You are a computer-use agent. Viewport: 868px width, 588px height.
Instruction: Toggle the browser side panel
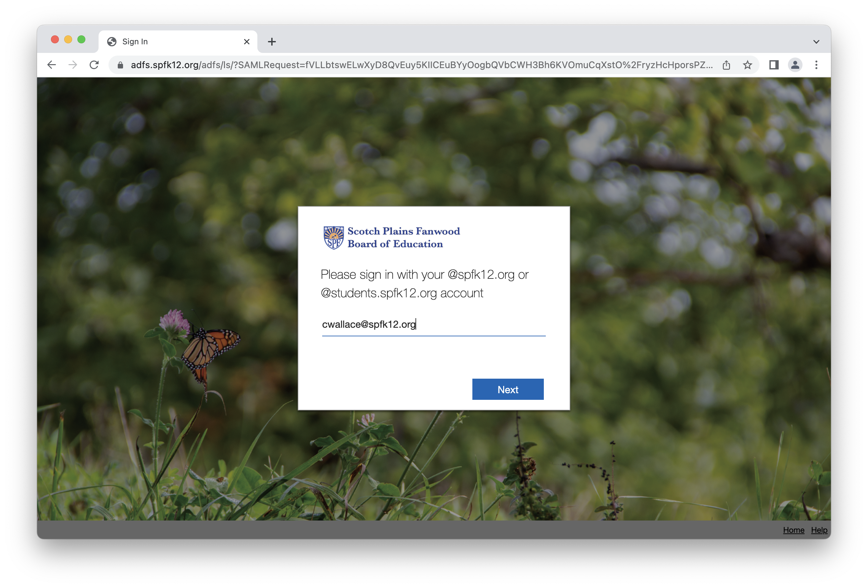[x=773, y=65]
